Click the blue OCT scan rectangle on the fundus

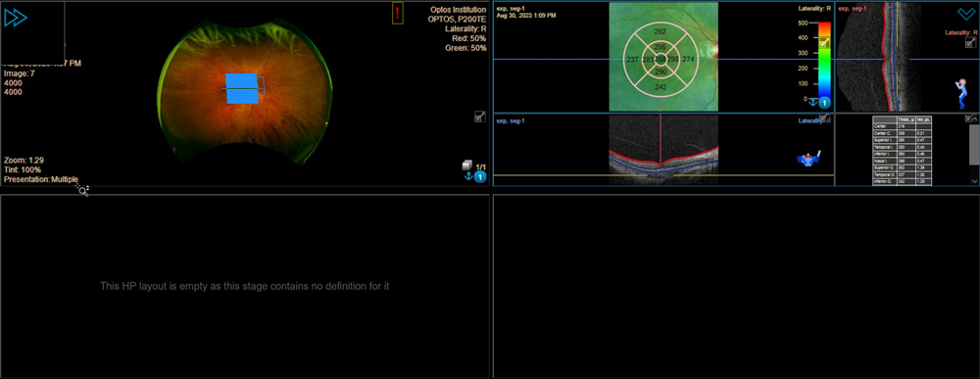coord(242,88)
